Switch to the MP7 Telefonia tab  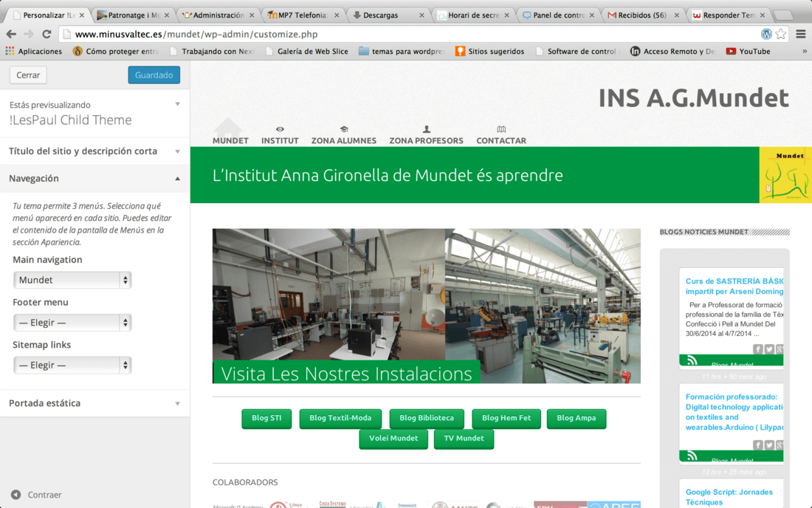303,16
